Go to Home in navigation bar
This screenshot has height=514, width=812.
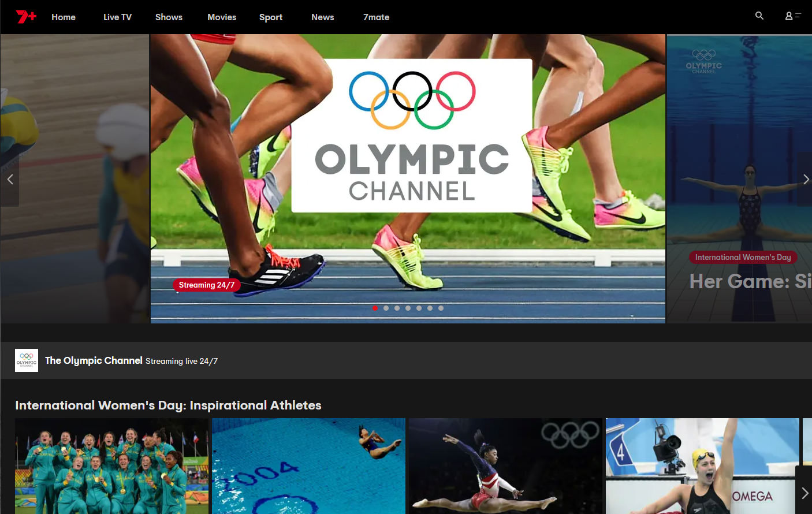click(x=64, y=17)
